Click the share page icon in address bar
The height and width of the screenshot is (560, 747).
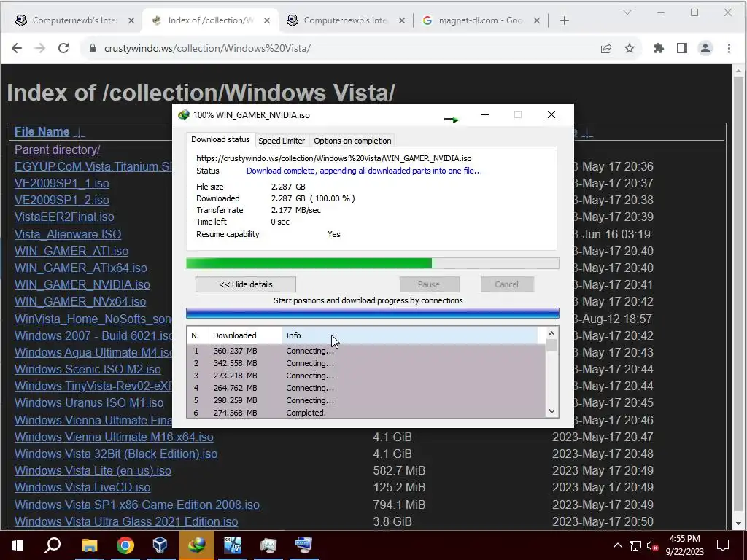coord(606,48)
